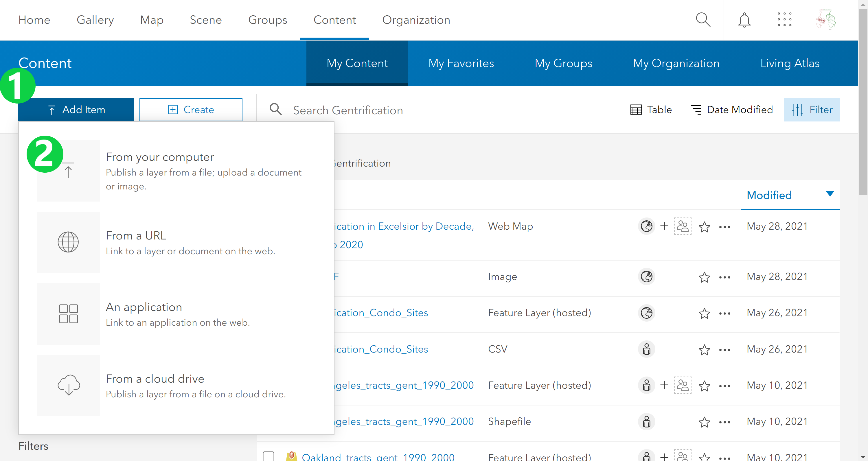Switch to the My Favorites tab

(461, 63)
